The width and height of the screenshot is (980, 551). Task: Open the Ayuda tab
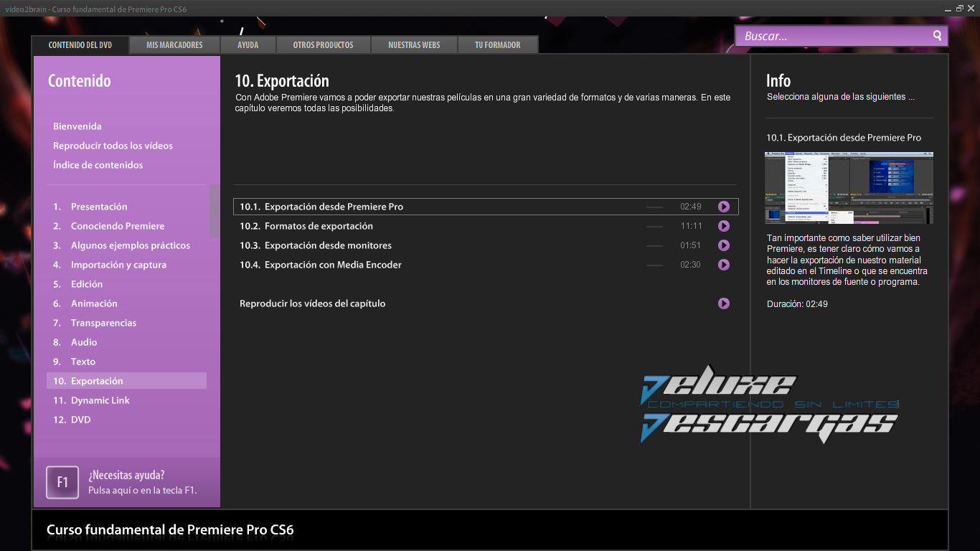[248, 44]
